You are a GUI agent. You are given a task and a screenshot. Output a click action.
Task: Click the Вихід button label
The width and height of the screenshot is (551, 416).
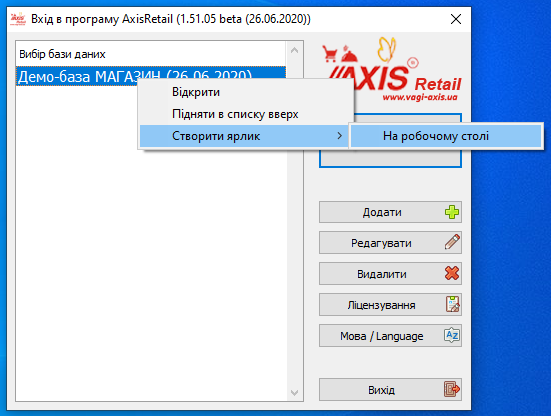click(x=382, y=390)
